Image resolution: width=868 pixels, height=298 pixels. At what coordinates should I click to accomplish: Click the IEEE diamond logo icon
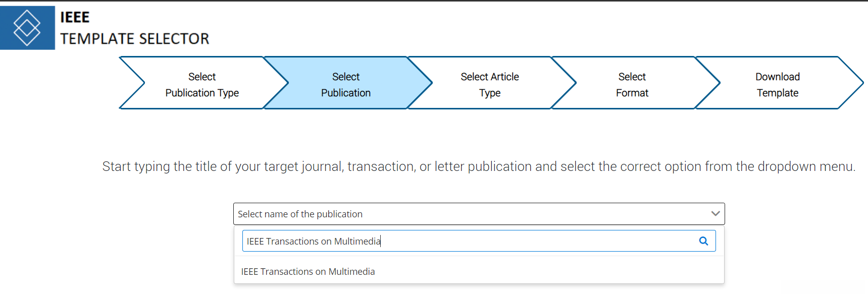pos(27,28)
